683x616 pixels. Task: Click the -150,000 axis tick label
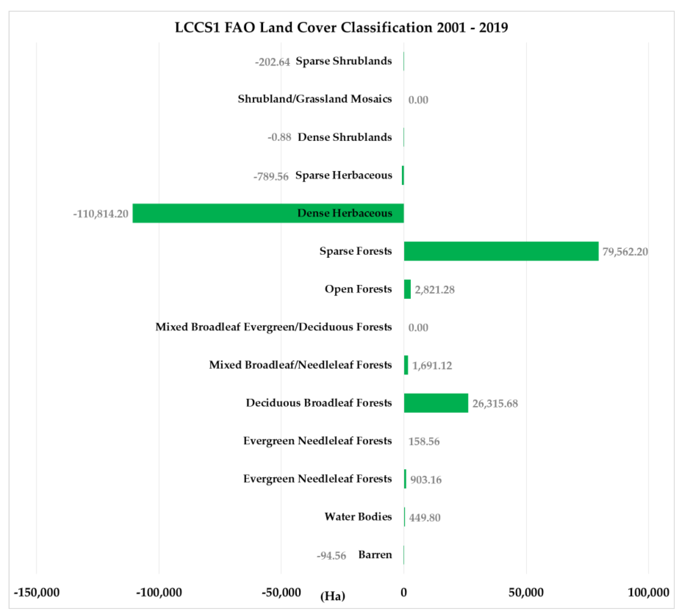[36, 592]
